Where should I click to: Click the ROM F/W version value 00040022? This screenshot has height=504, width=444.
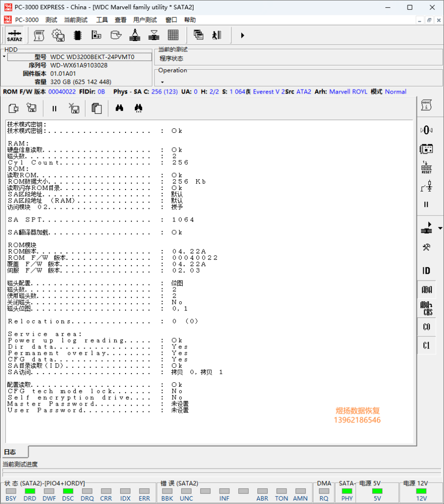pyautogui.click(x=62, y=92)
